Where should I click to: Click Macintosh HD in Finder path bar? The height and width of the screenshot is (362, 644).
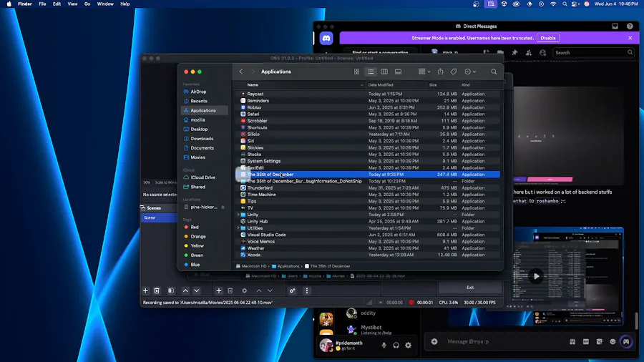click(251, 266)
